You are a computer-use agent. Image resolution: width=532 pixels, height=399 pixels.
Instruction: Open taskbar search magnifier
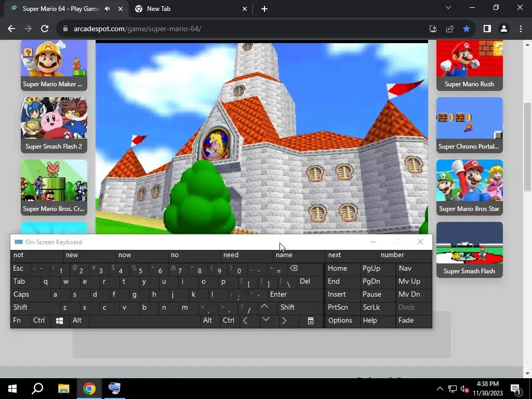(37, 389)
